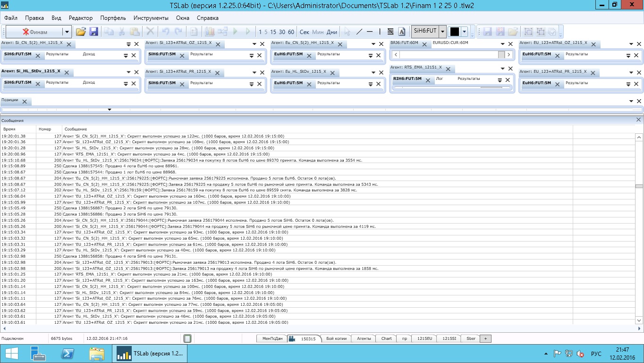The image size is (644, 363).
Task: Open the Лог tab in RTS_EMA panel
Action: [439, 78]
